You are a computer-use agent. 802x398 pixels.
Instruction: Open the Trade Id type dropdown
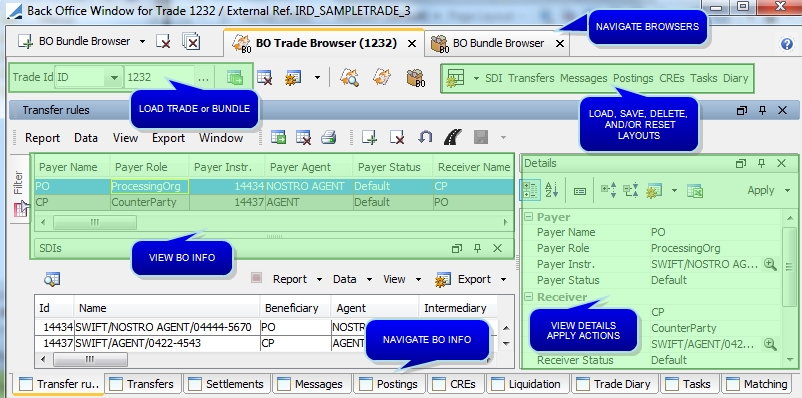point(114,78)
